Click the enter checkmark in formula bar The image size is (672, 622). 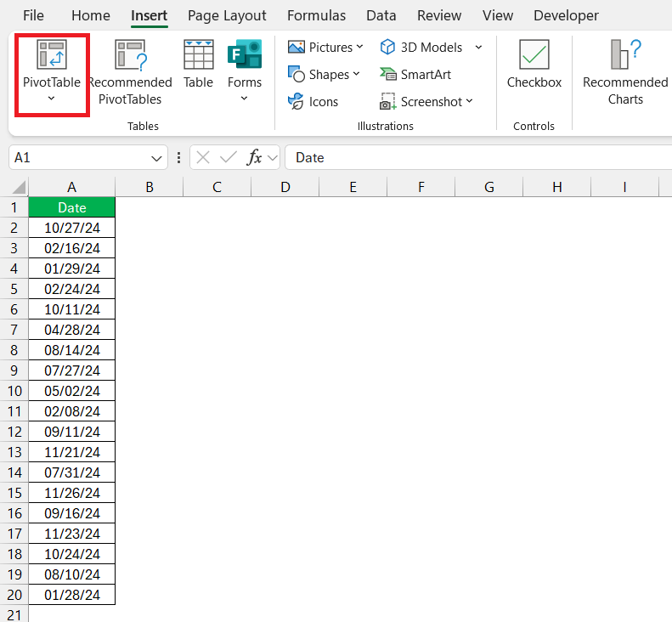(229, 158)
